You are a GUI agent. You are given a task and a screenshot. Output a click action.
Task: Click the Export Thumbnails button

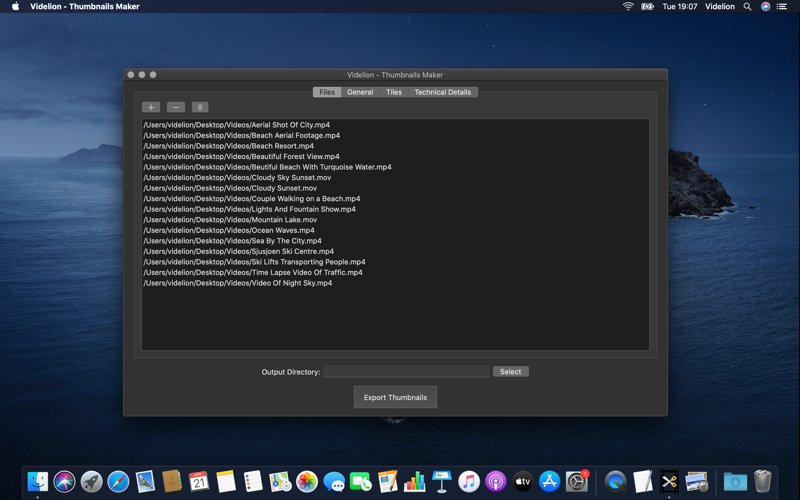click(x=395, y=397)
